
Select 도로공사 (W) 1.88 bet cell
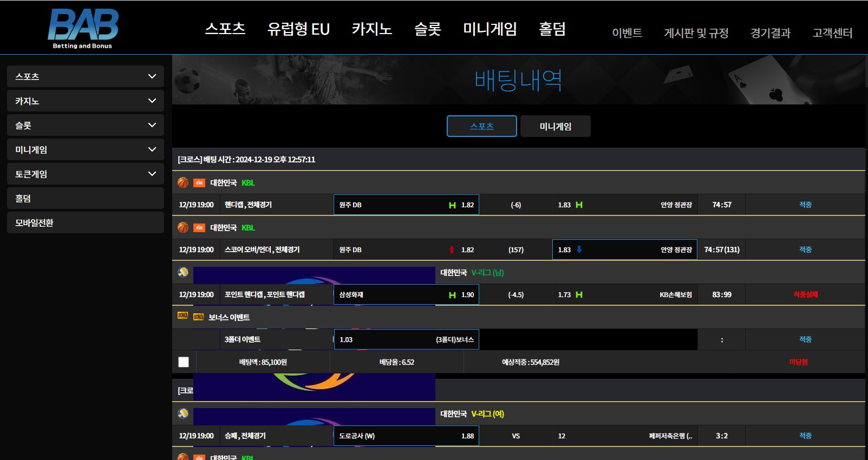pyautogui.click(x=406, y=436)
